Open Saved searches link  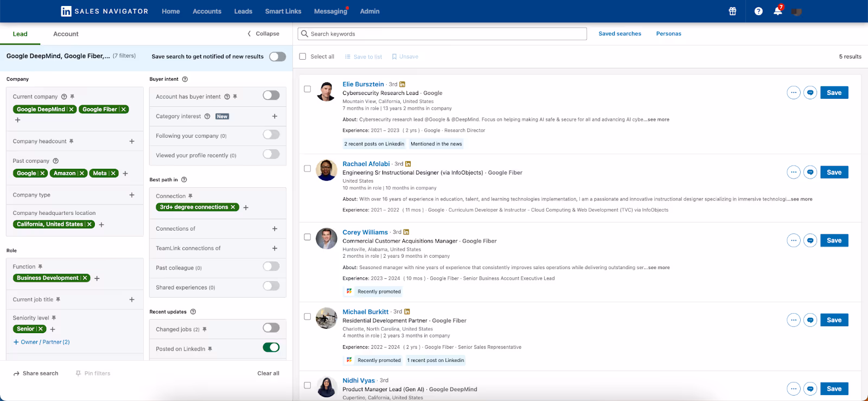point(620,34)
